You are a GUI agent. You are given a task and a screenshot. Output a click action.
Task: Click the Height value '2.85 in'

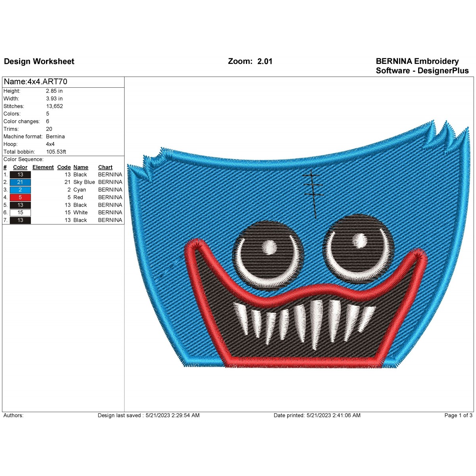click(54, 91)
